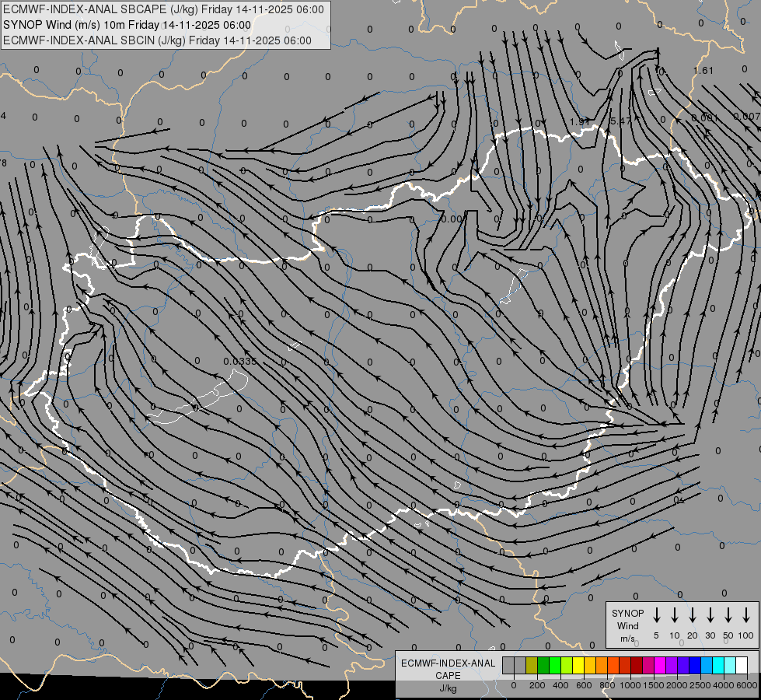Click the 10 m/s wind arrow in legend

click(675, 615)
